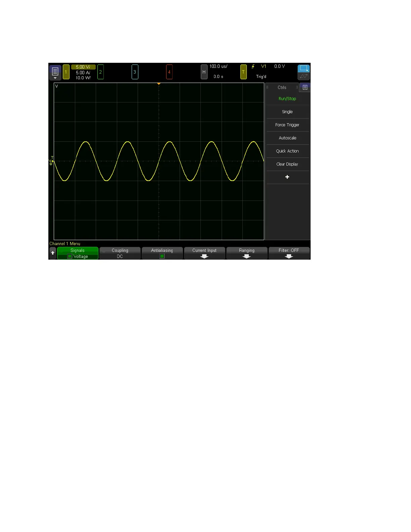Viewport: 411px width, 532px height.
Task: Click the 100.0 us/ timebase value
Action: 219,66
